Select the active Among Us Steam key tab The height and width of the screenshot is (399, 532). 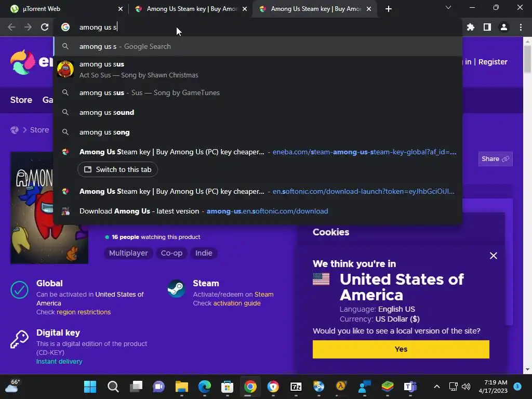(315, 9)
